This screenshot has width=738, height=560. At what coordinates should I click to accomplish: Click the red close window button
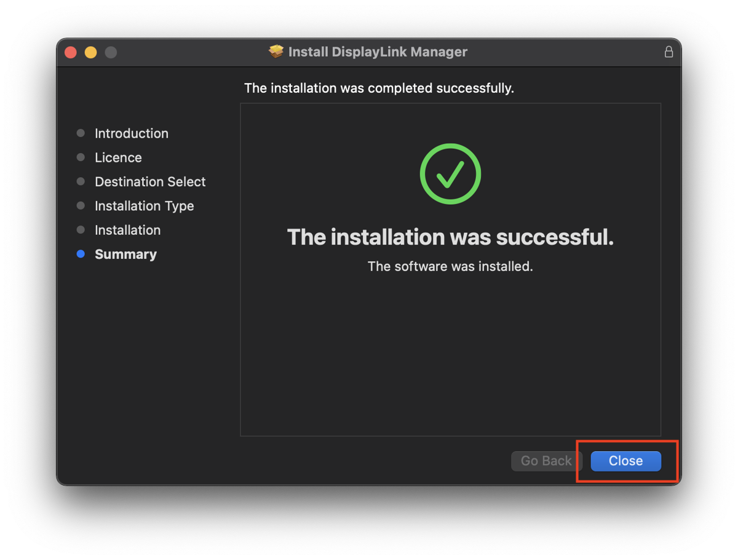[x=71, y=52]
